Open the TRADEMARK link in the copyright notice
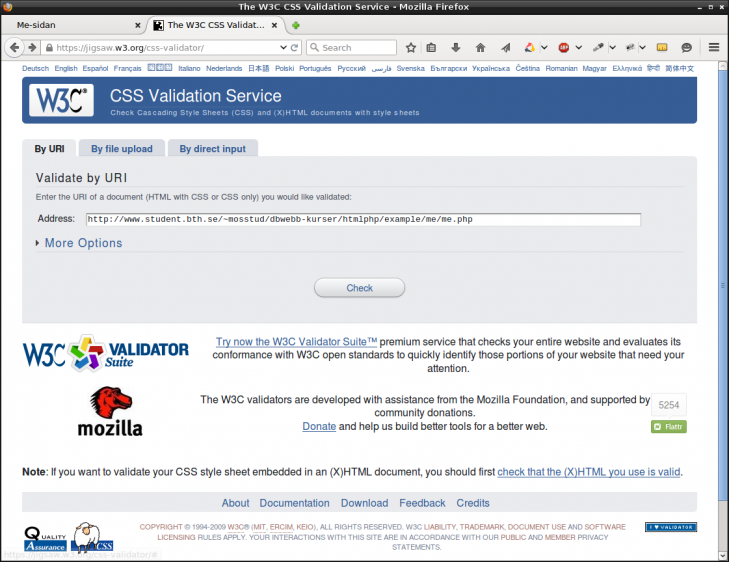The image size is (729, 562). (x=482, y=527)
